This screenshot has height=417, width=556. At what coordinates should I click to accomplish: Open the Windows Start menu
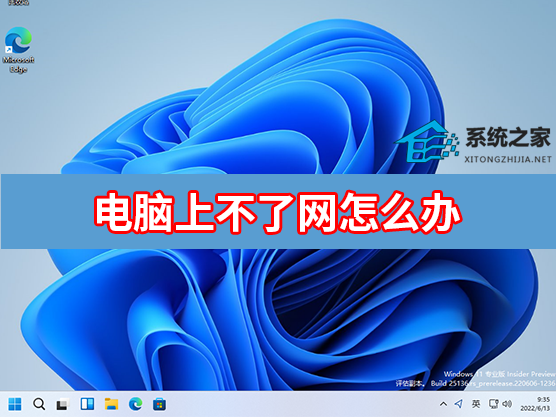15,404
